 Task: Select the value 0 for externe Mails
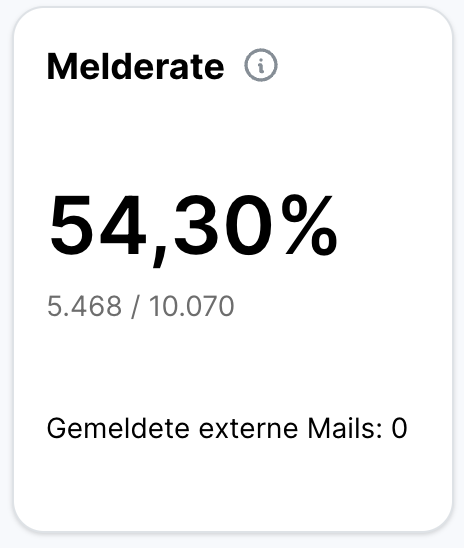399,428
